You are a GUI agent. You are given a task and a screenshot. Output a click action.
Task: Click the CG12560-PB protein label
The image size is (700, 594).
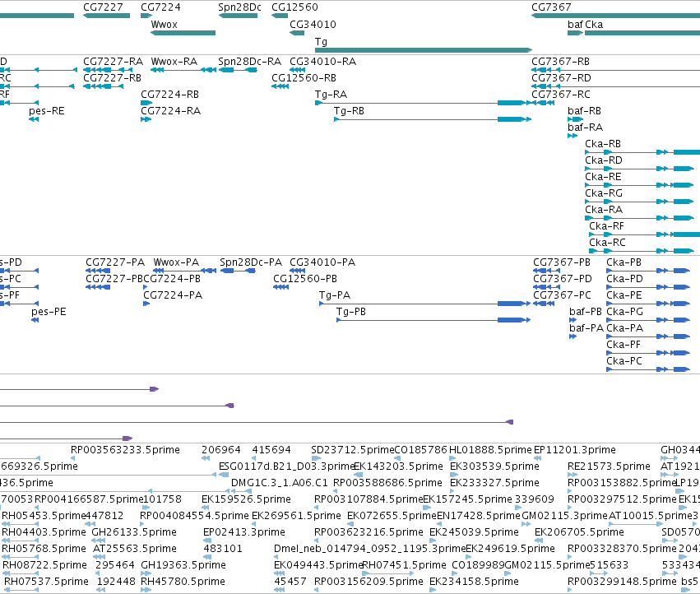tap(305, 279)
